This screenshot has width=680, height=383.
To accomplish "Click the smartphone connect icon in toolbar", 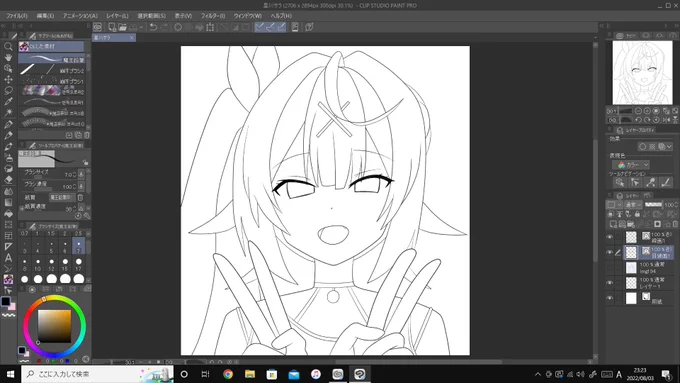I will [x=295, y=27].
